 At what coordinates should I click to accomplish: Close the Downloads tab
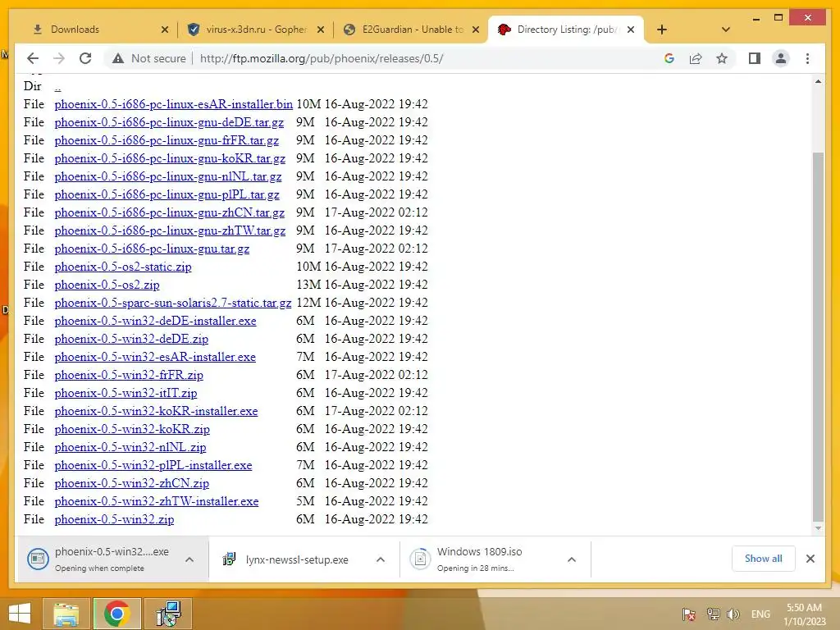point(164,30)
